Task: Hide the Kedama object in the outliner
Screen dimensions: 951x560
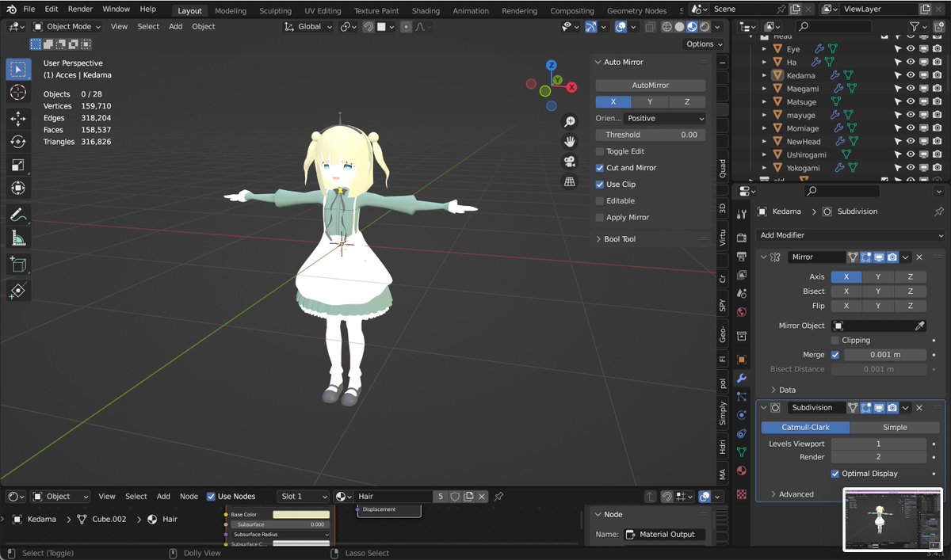Action: (x=911, y=75)
